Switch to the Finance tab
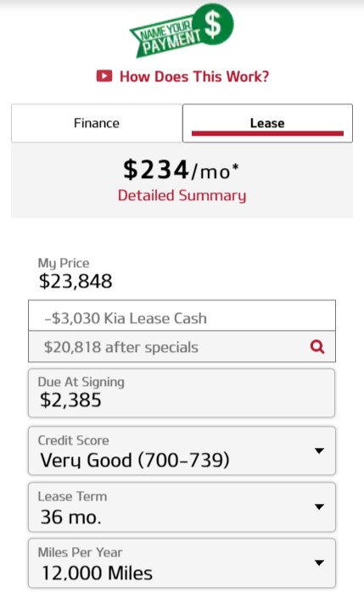The width and height of the screenshot is (364, 604). [97, 123]
